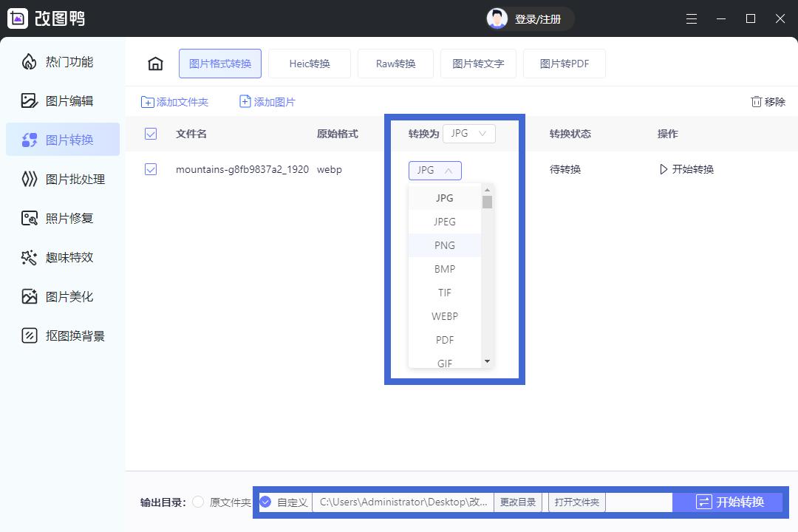Uncheck the select-all checkbox in the header
Viewport: 798px width, 532px height.
click(x=151, y=134)
